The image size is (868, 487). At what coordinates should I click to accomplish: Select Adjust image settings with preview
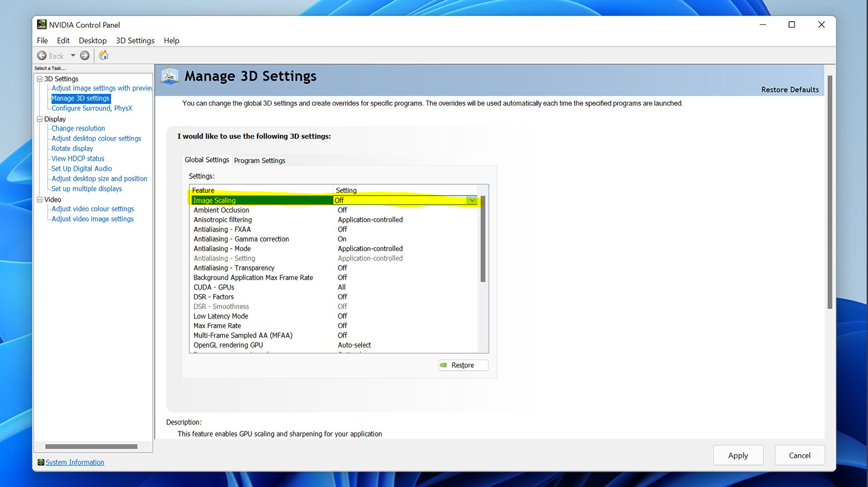pos(102,88)
